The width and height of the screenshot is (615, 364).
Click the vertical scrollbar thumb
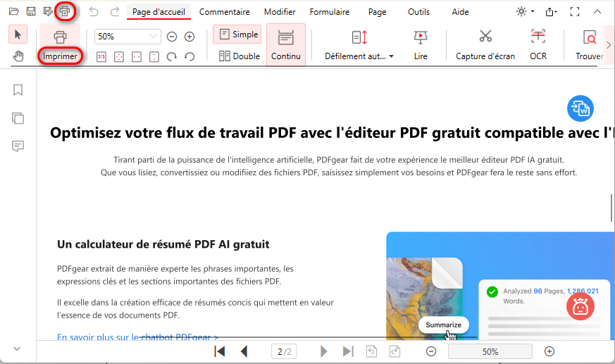tap(611, 208)
